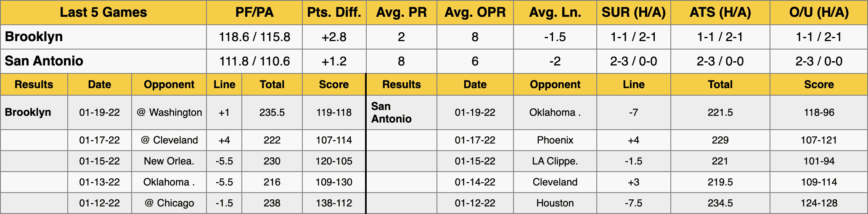The image size is (868, 214).
Task: Select the SUR (H/A) header
Action: tap(634, 13)
